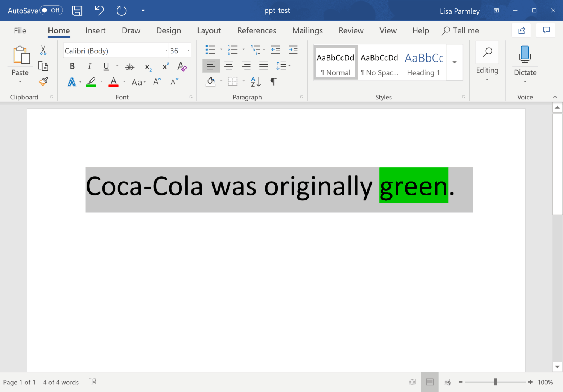563x392 pixels.
Task: Toggle underline formatting
Action: (x=106, y=66)
